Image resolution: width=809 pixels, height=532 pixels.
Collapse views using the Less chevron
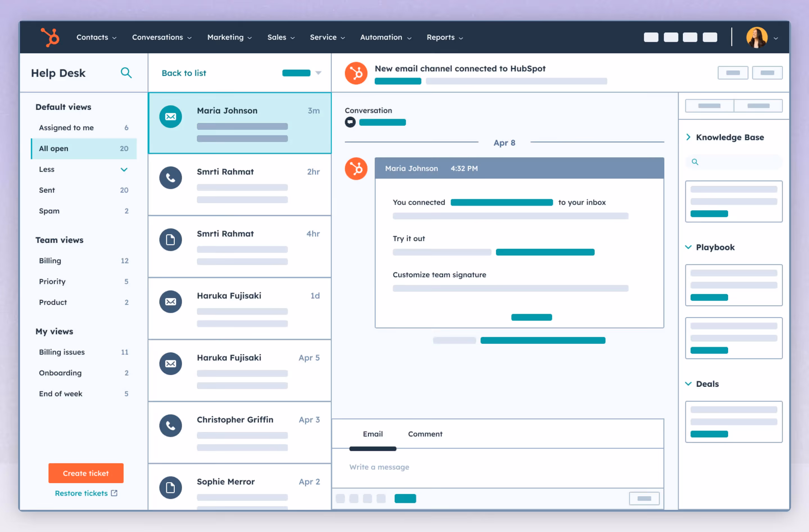point(124,169)
